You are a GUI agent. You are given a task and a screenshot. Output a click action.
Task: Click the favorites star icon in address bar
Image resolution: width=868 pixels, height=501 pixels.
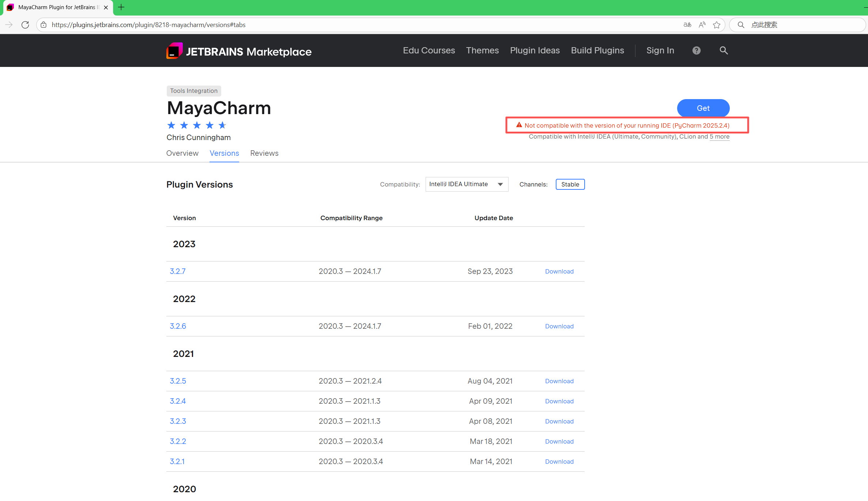click(x=717, y=25)
